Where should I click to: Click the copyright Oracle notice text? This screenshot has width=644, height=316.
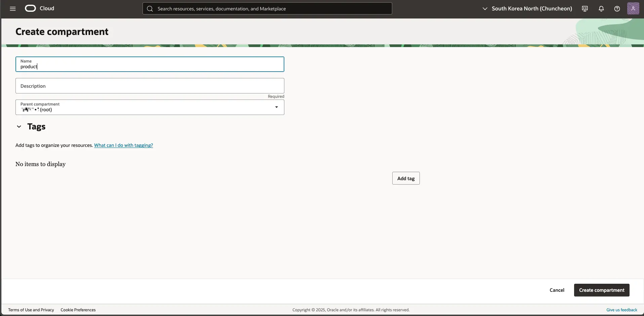[351, 310]
